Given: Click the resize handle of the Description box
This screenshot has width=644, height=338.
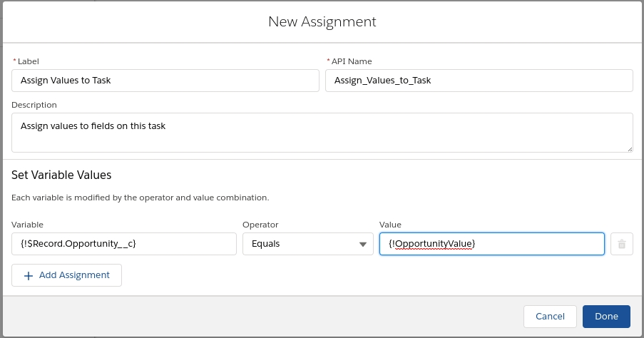Looking at the screenshot, I should [629, 148].
